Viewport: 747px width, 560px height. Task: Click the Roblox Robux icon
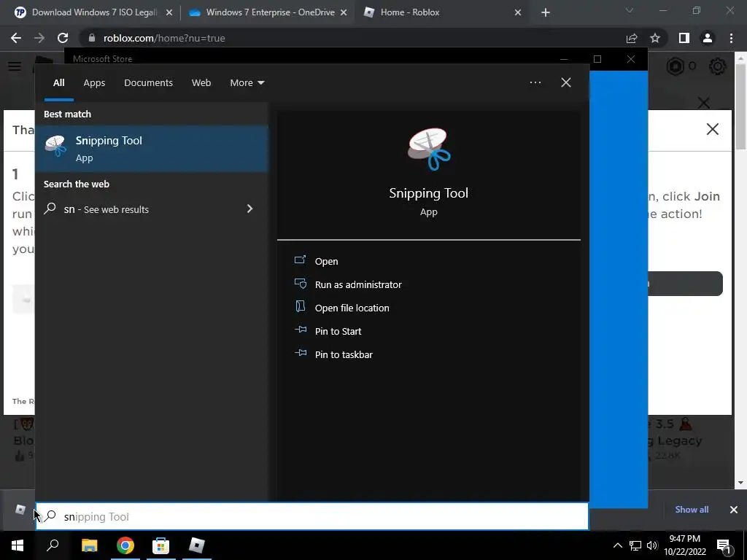point(675,66)
